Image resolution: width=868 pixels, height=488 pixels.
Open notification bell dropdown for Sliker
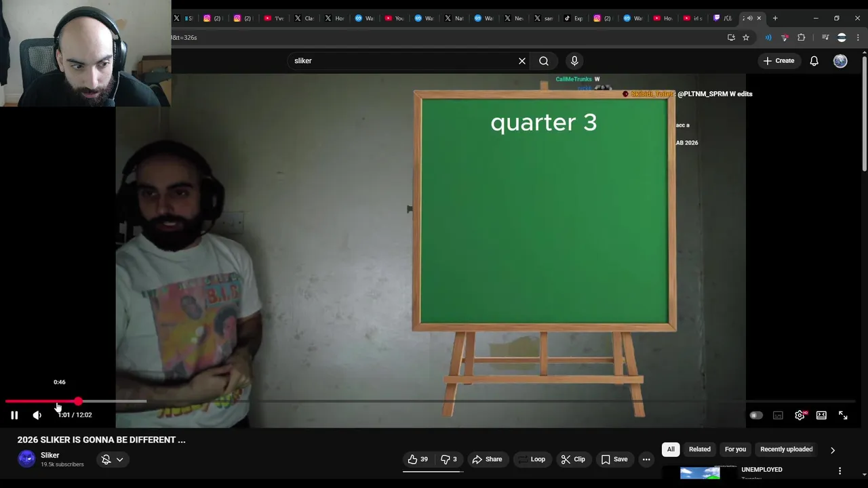click(112, 460)
